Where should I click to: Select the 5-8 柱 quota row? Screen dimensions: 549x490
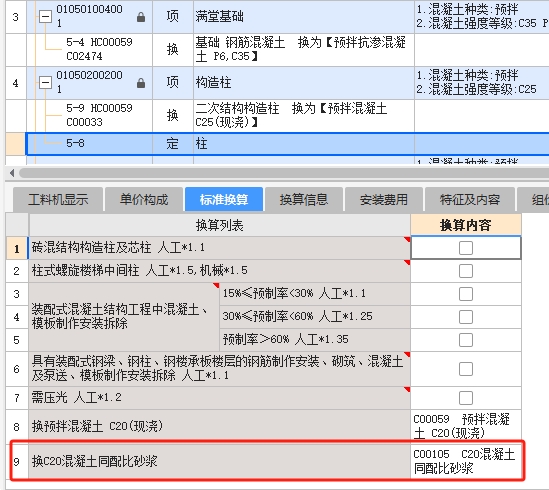coord(287,144)
